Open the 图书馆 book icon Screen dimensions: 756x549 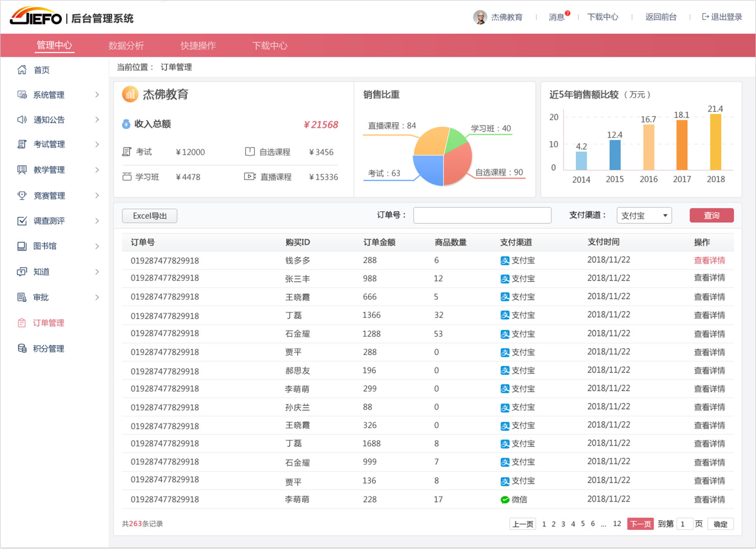[21, 246]
